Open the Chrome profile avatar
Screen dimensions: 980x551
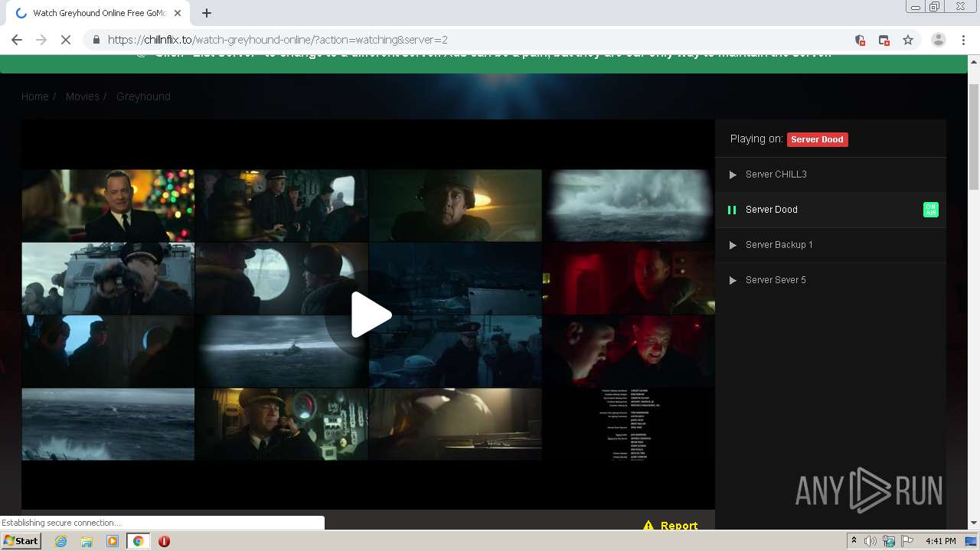[938, 40]
